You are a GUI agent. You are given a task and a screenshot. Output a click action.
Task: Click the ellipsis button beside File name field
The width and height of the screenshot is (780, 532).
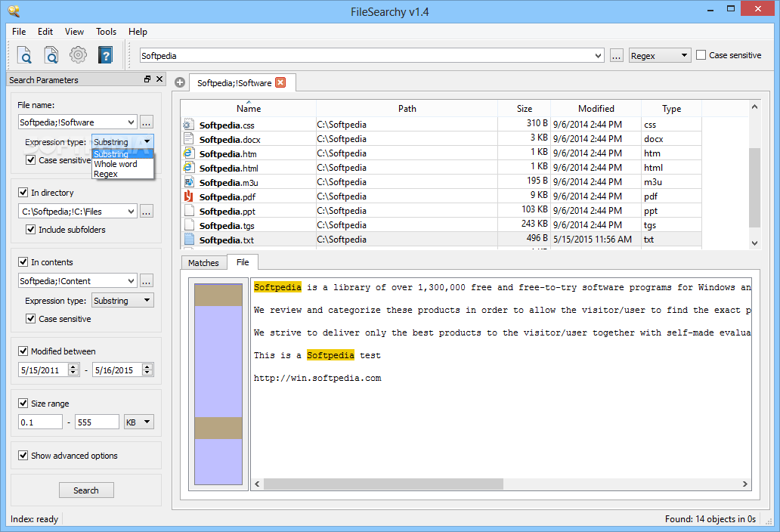coord(147,122)
